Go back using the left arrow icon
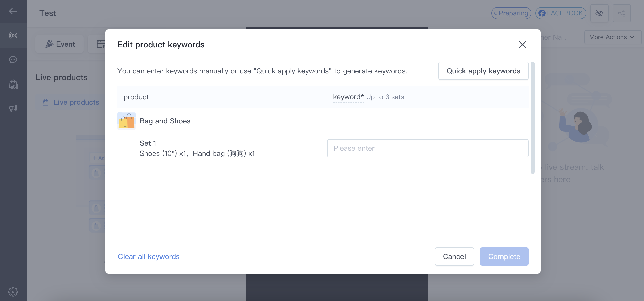Viewport: 644px width, 301px height. coord(13,11)
